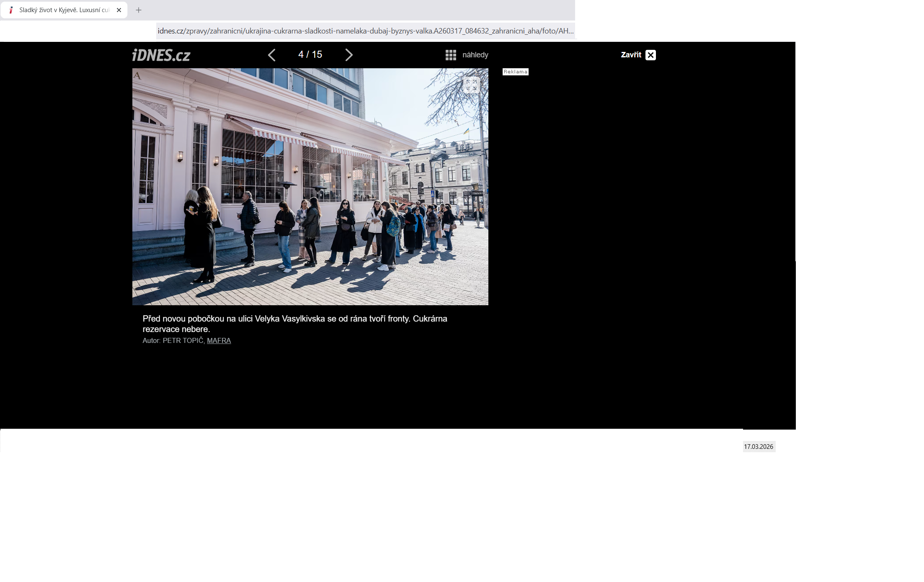Click the author name PETR TOPIČ

click(183, 340)
